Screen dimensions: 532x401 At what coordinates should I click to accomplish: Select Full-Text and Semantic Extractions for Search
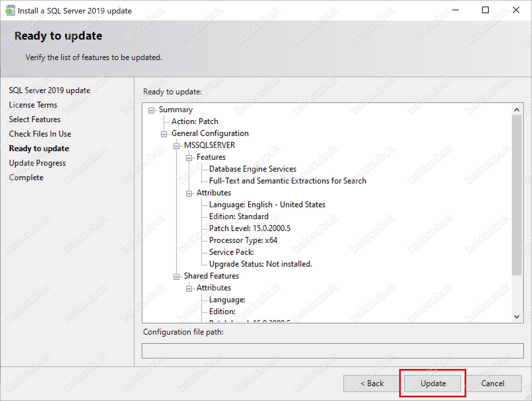pos(288,181)
